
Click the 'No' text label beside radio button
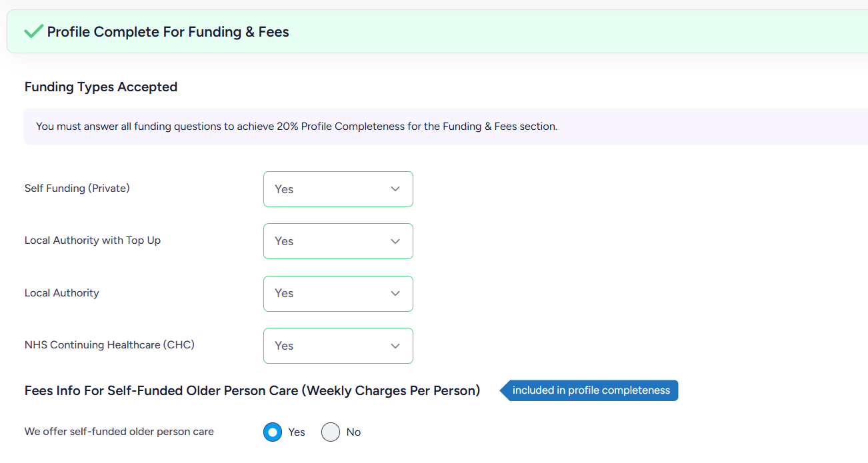click(353, 432)
